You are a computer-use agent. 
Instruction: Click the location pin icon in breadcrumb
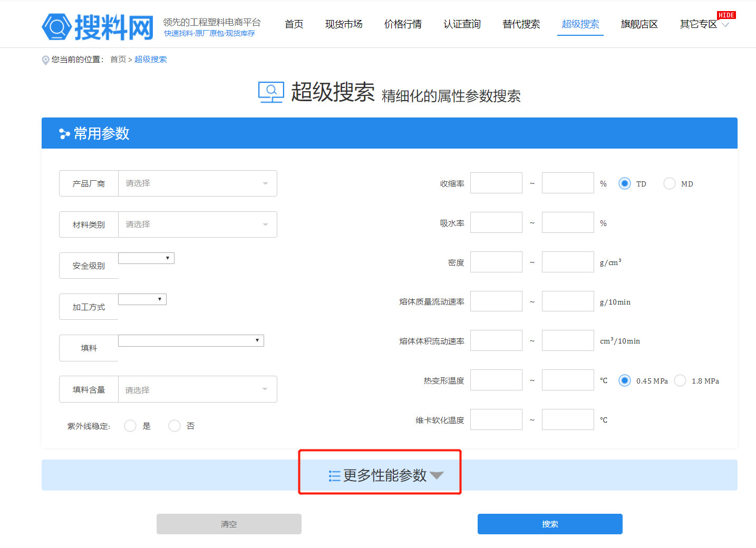pos(45,60)
